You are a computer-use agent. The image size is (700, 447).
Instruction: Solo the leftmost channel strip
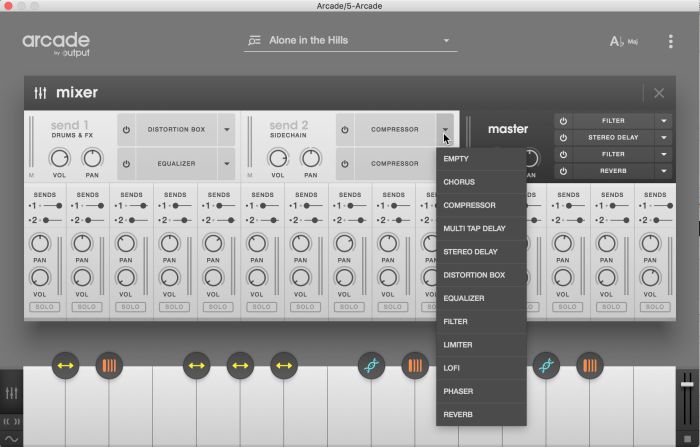pos(44,307)
